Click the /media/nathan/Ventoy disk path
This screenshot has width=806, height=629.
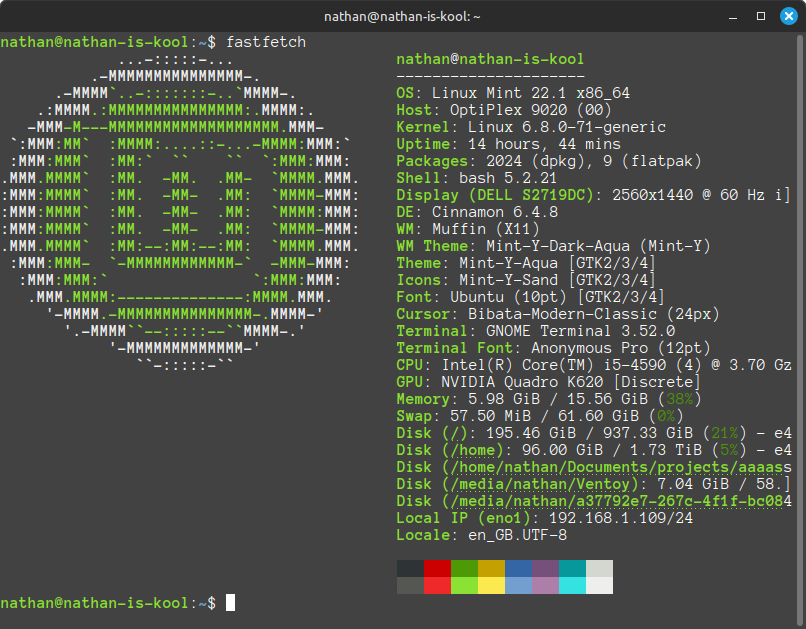(540, 484)
